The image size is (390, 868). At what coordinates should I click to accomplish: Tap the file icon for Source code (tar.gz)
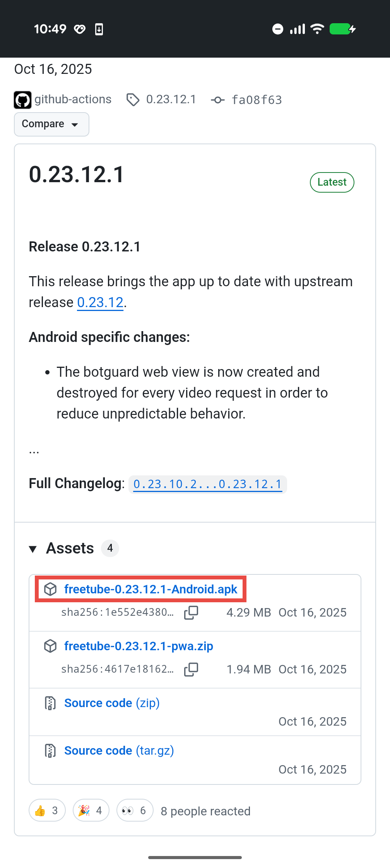pos(50,751)
